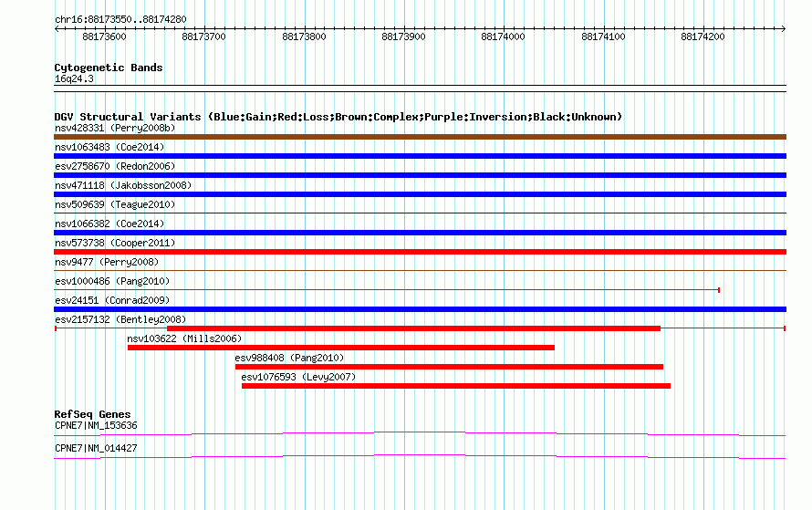Open nsv103622 (Mills2006) label
The width and height of the screenshot is (812, 510).
point(184,338)
